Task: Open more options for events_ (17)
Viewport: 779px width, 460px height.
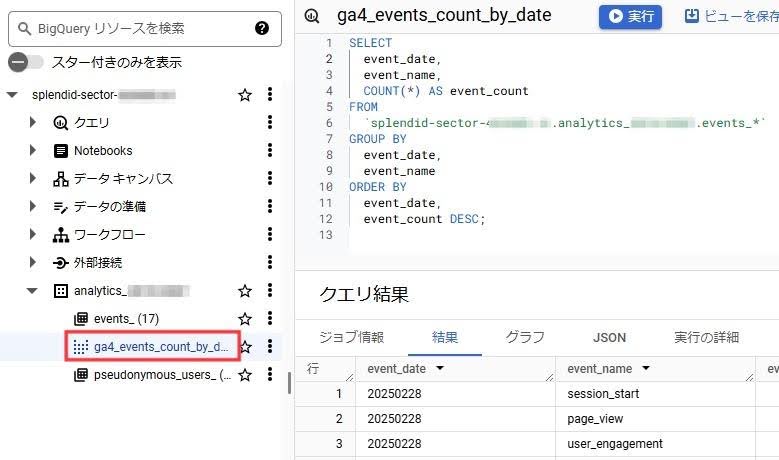Action: [270, 318]
